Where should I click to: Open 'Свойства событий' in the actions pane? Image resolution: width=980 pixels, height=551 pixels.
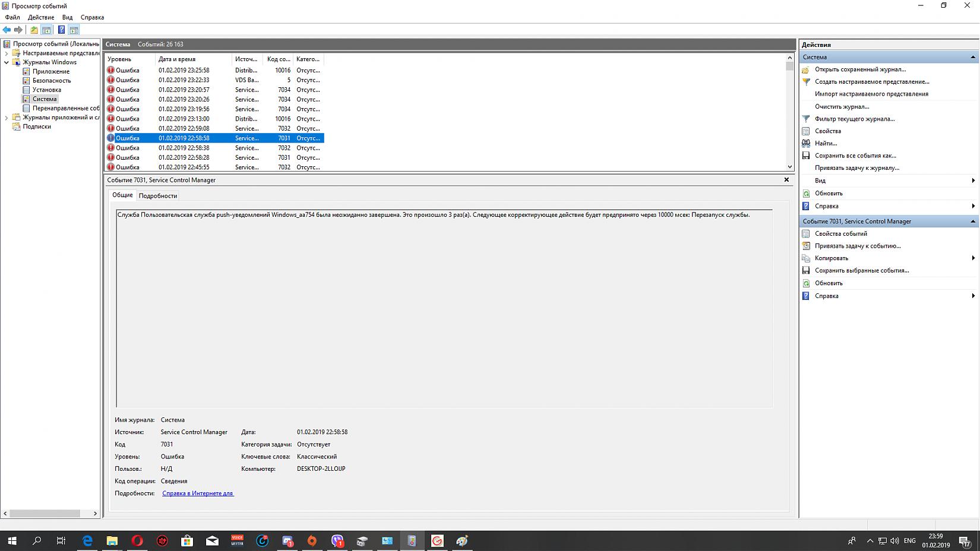840,233
